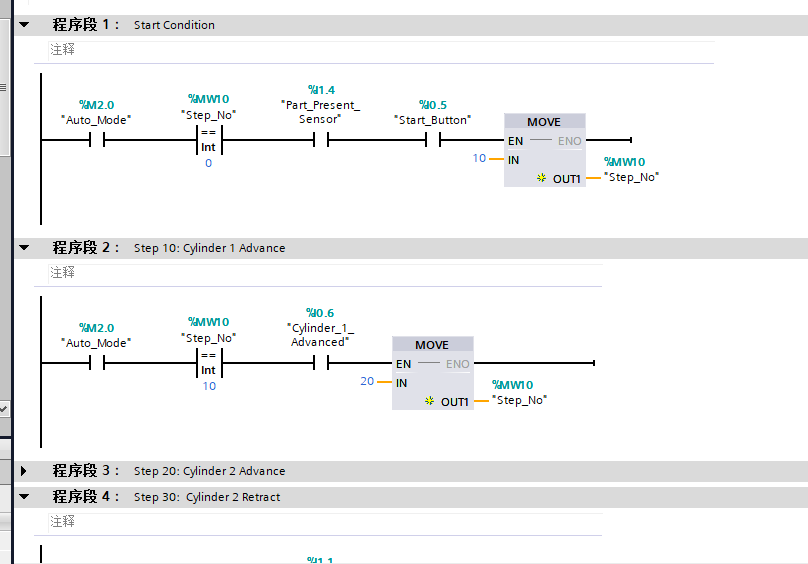Click the MOVE block header in network 1

tap(544, 122)
